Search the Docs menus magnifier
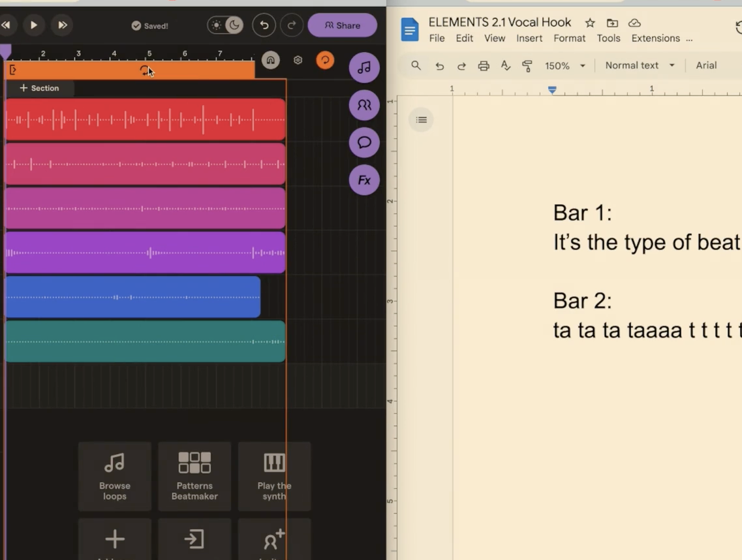Viewport: 742px width, 560px height. [416, 65]
